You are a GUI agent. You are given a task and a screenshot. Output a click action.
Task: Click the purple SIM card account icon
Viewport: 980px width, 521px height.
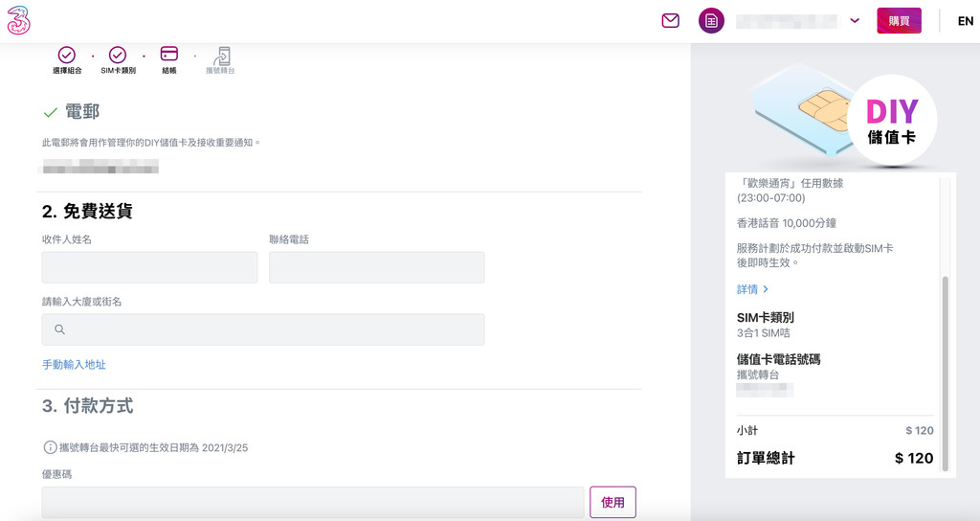click(711, 21)
